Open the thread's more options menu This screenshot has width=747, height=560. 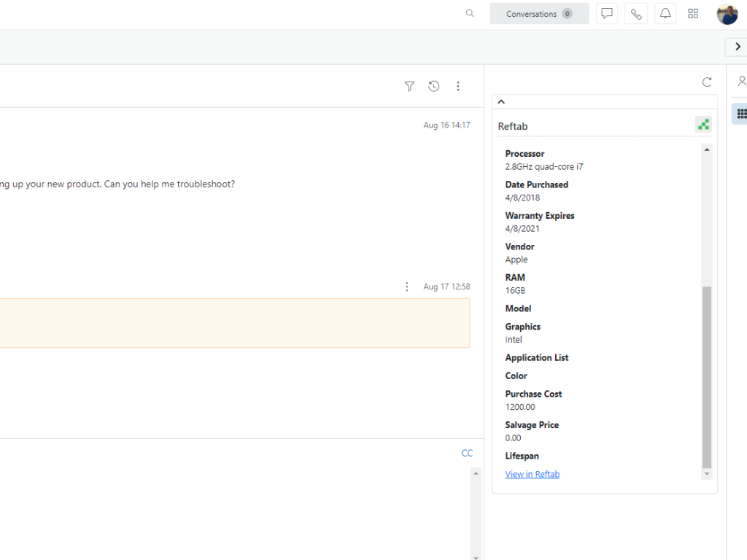pos(458,86)
